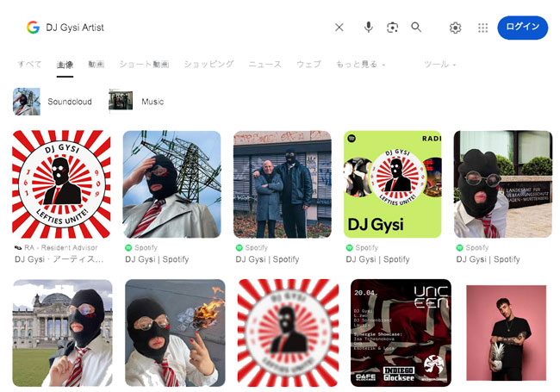Open DJ Gysi | Spotify link under Landesamt image
This screenshot has height=392, width=560.
click(488, 259)
